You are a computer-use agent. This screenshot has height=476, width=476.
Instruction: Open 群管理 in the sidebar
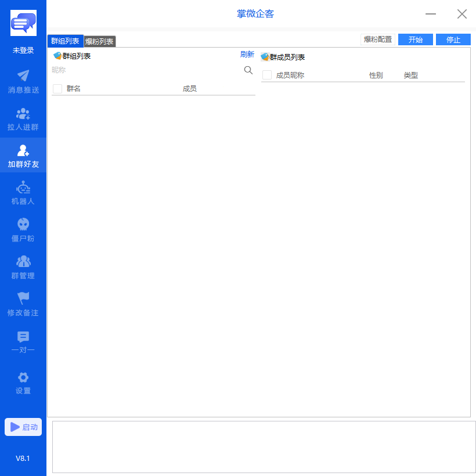[x=23, y=268]
